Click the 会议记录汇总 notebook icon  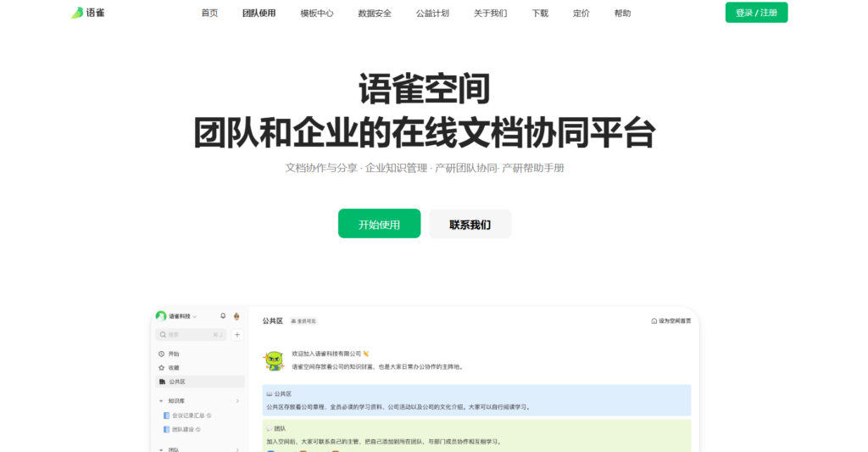[x=166, y=416]
